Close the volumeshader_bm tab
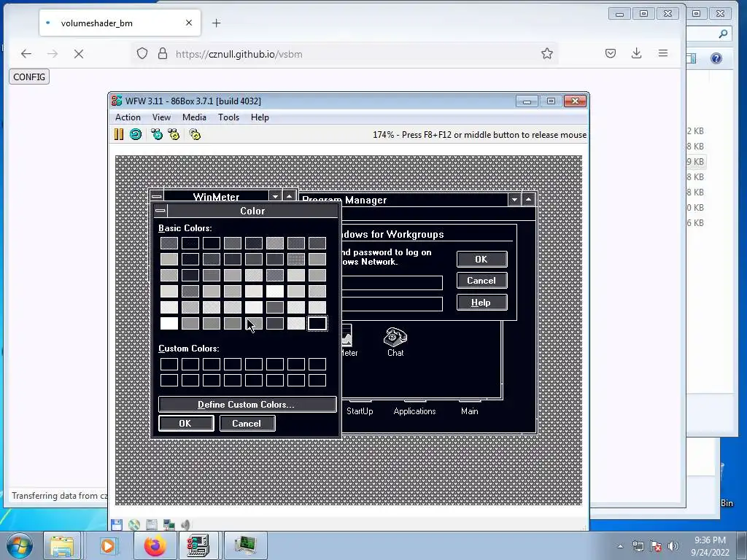Screen dimensions: 747x560 (189, 23)
